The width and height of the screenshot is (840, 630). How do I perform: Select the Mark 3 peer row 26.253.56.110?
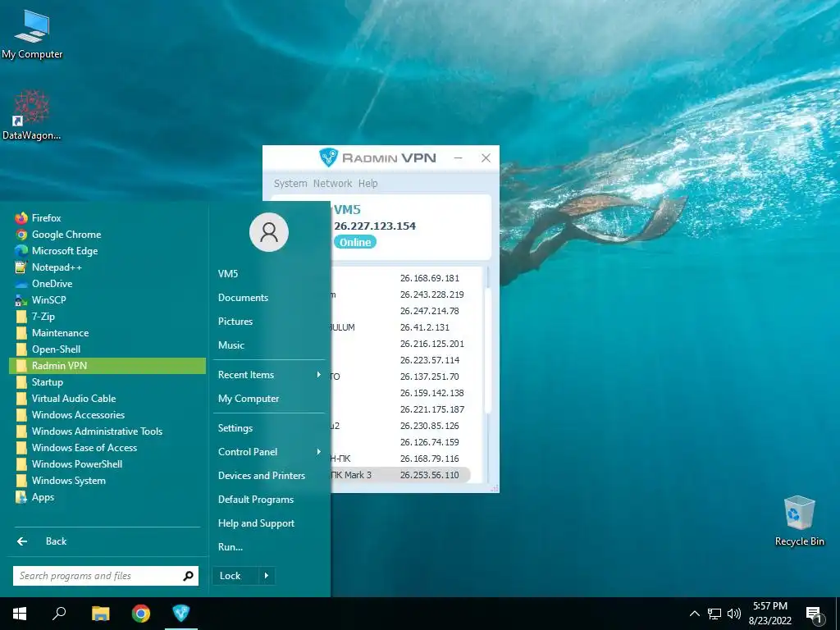click(400, 475)
